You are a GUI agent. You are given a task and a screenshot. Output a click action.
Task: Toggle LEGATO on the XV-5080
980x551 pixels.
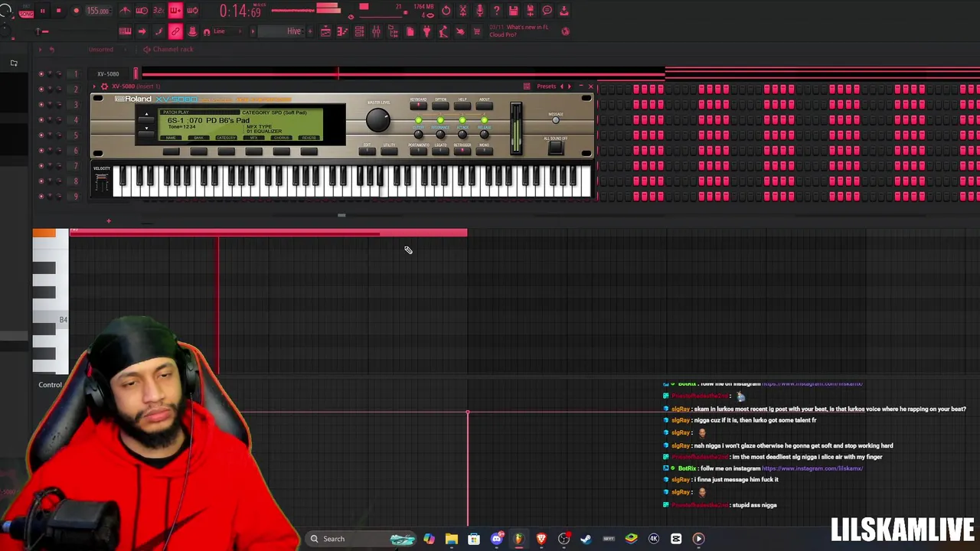pos(440,151)
